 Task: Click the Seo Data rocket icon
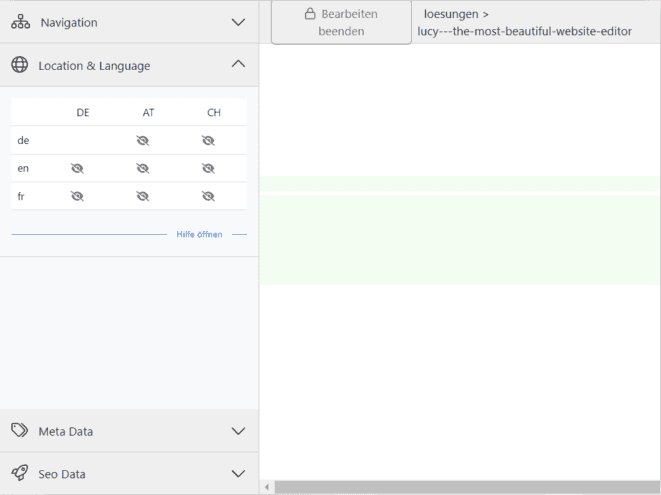(20, 473)
